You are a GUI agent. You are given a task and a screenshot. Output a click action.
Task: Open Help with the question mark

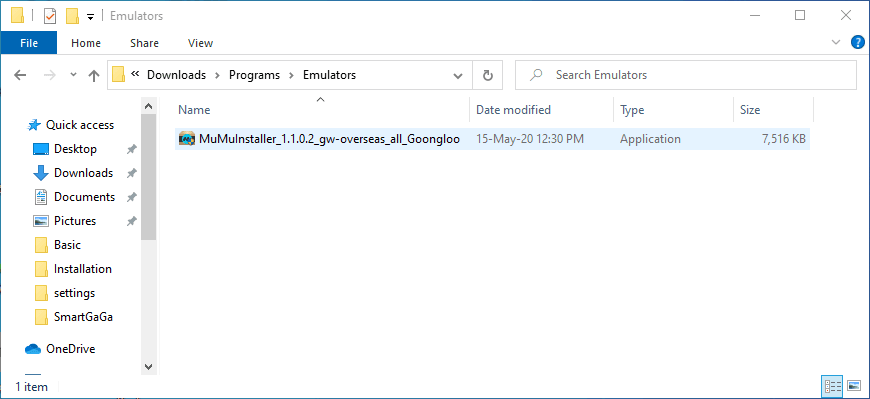(x=858, y=42)
